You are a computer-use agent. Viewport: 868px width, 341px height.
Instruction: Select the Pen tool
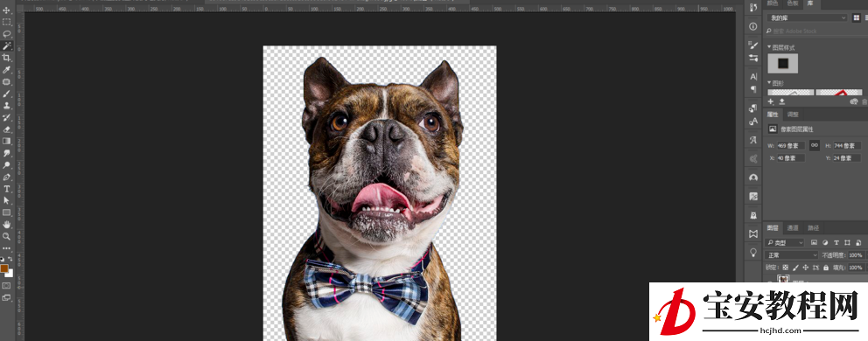click(x=7, y=177)
